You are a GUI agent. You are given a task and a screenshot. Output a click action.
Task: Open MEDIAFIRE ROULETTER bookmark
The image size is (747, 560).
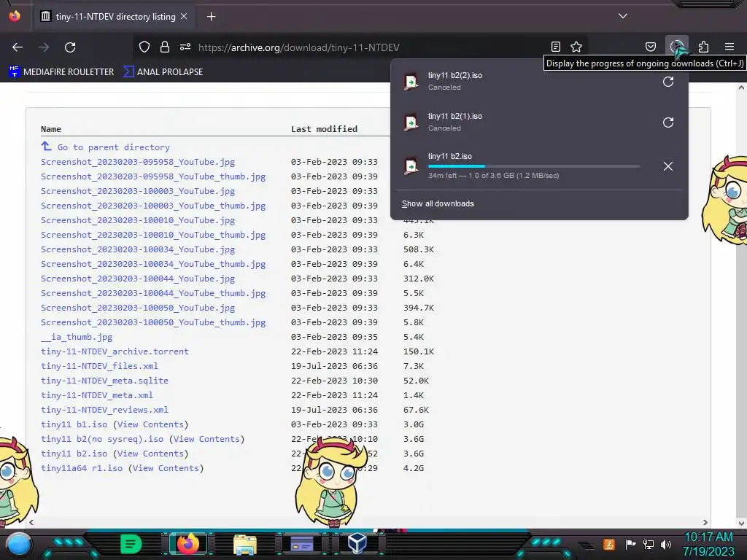click(x=61, y=72)
